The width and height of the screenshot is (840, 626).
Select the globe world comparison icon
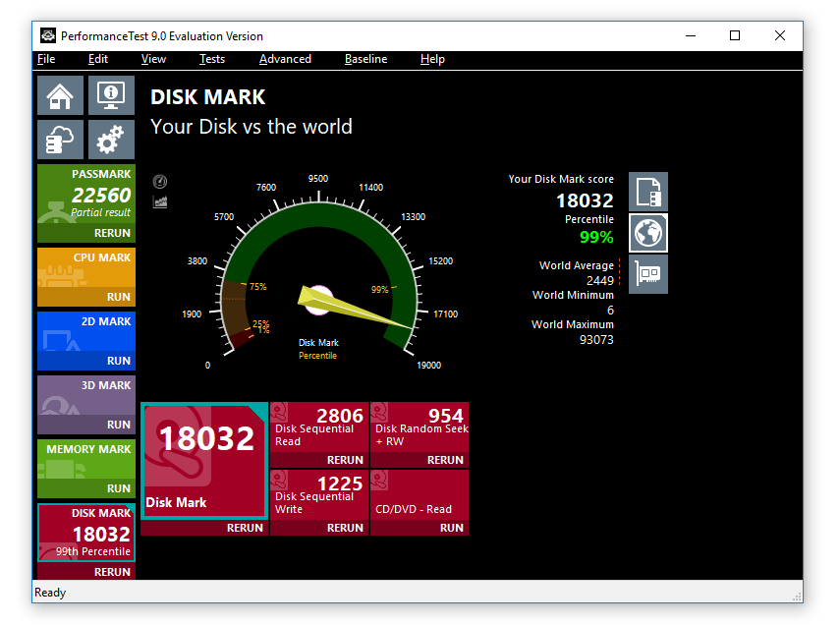click(648, 233)
